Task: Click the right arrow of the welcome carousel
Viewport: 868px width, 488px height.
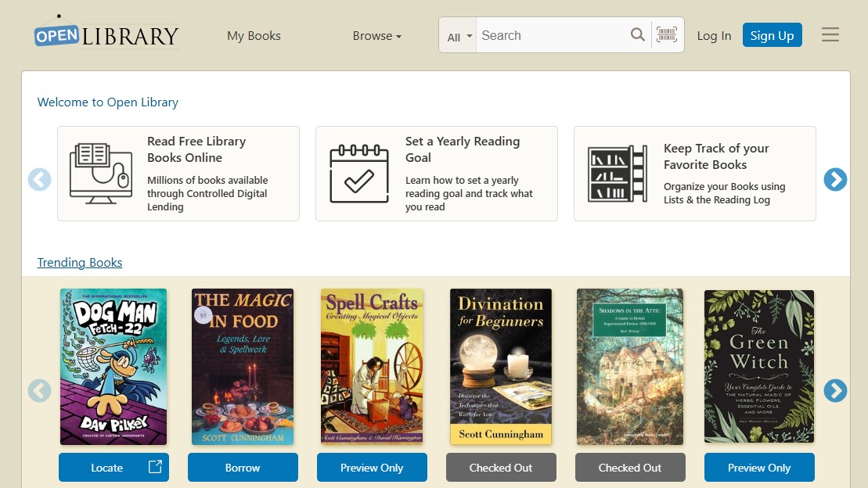Action: click(835, 179)
